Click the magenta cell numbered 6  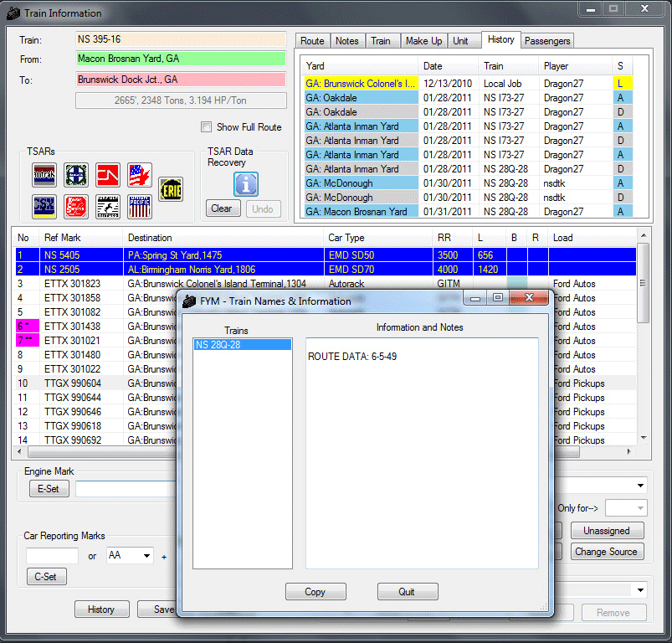(28, 327)
